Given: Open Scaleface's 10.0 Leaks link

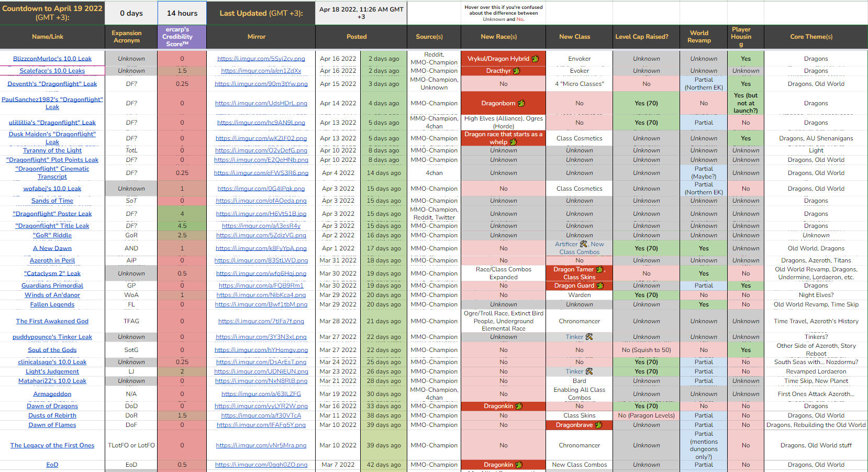Looking at the screenshot, I should 52,71.
